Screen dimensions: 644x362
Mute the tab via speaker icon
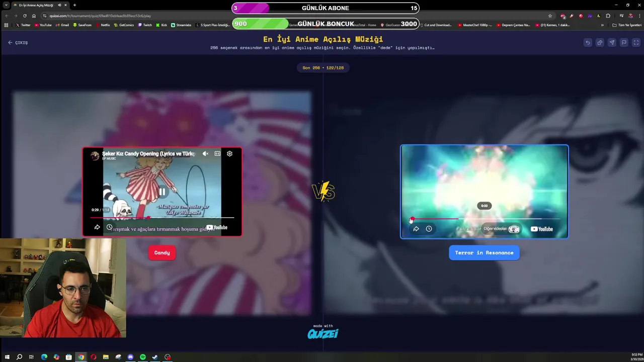pyautogui.click(x=59, y=5)
